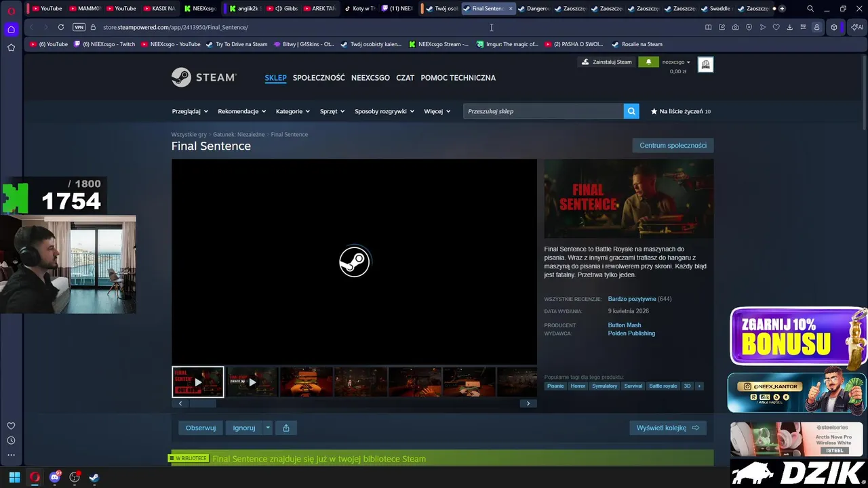Open the ad blocker shield icon
Screen dimensions: 868x488
[749, 27]
